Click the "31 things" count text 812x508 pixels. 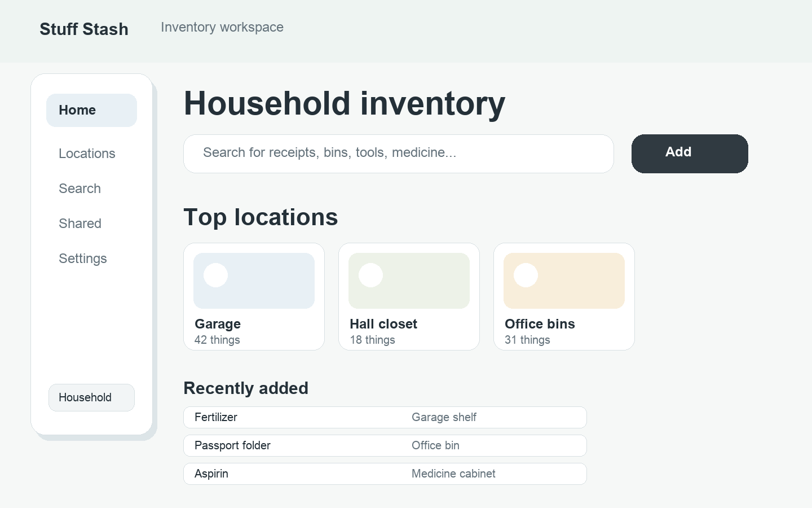tap(527, 340)
